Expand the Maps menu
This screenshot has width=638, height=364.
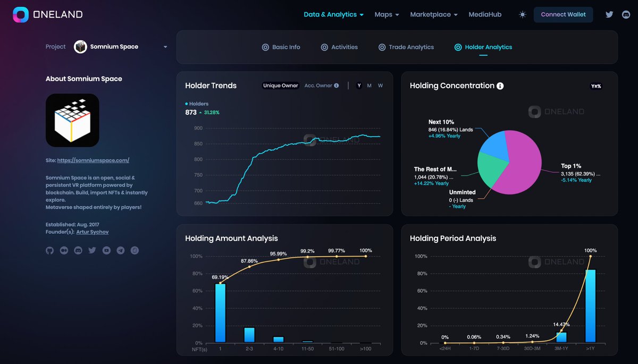[x=387, y=15]
